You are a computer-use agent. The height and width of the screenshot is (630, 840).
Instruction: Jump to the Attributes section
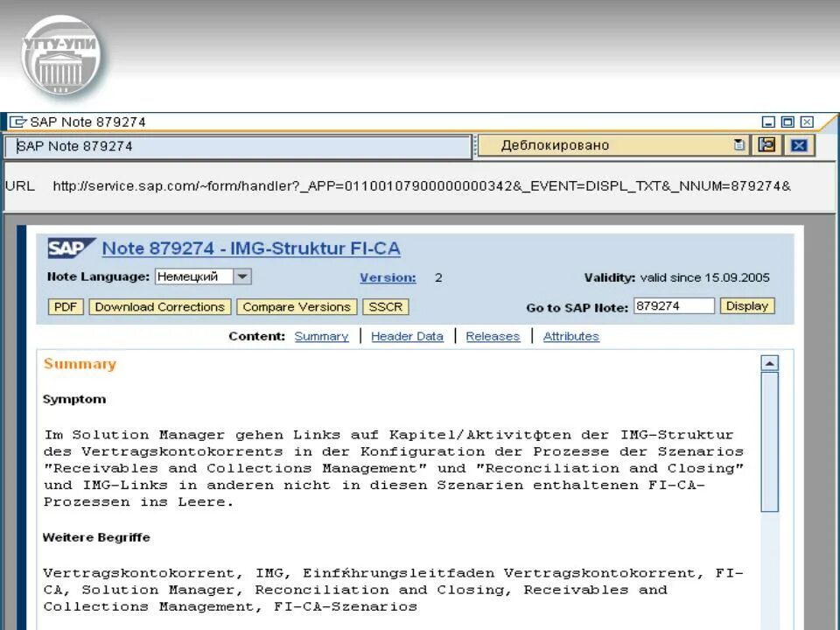(x=571, y=336)
